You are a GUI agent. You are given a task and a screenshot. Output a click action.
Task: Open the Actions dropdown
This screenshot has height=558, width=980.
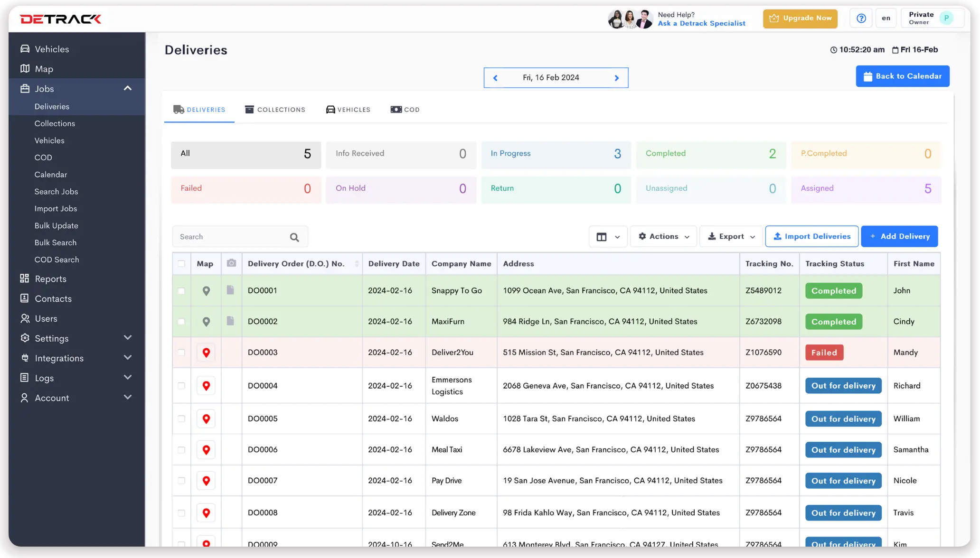[663, 236]
